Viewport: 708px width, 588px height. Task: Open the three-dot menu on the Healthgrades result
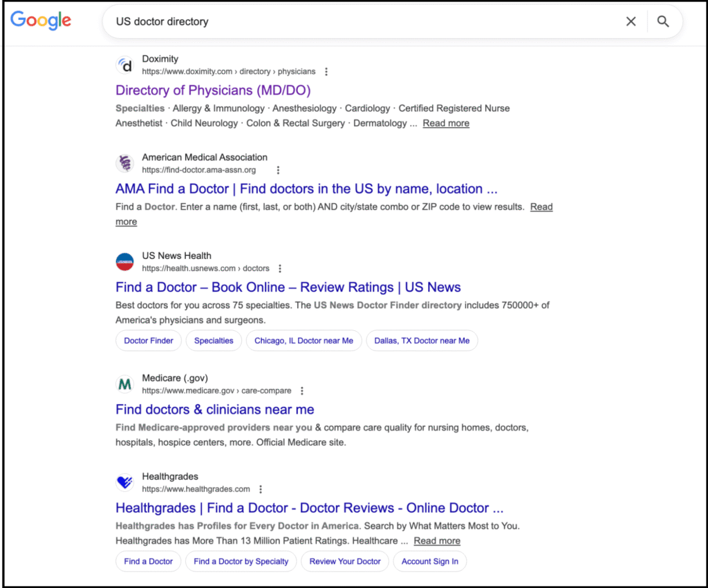261,489
